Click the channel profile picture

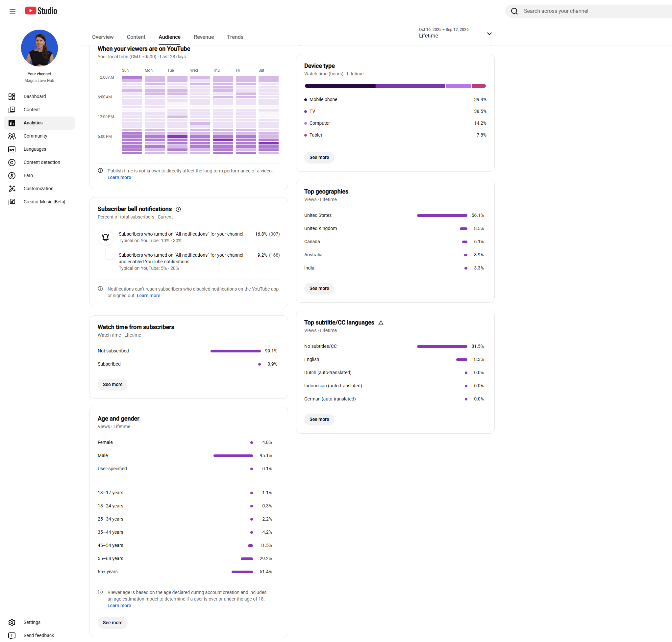pos(39,48)
